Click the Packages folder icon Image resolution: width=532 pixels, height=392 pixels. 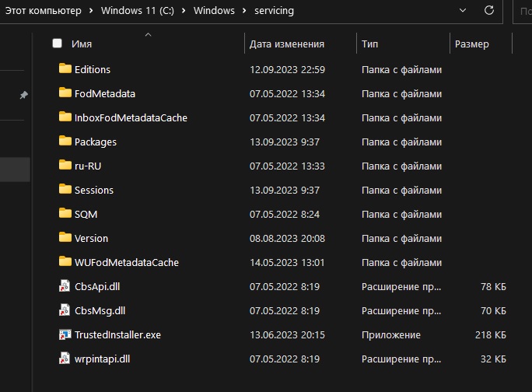pos(65,142)
